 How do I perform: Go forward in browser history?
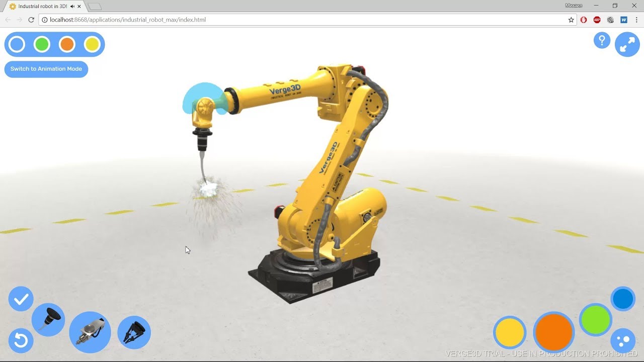coord(19,20)
